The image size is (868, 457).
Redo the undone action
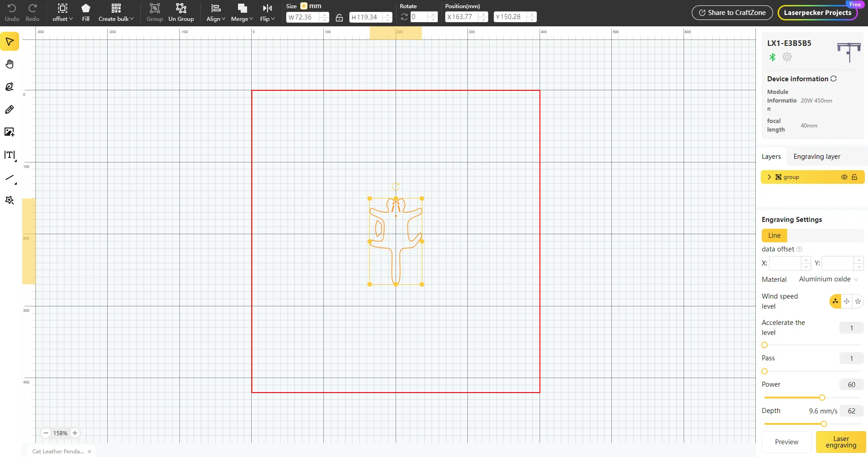pyautogui.click(x=32, y=13)
